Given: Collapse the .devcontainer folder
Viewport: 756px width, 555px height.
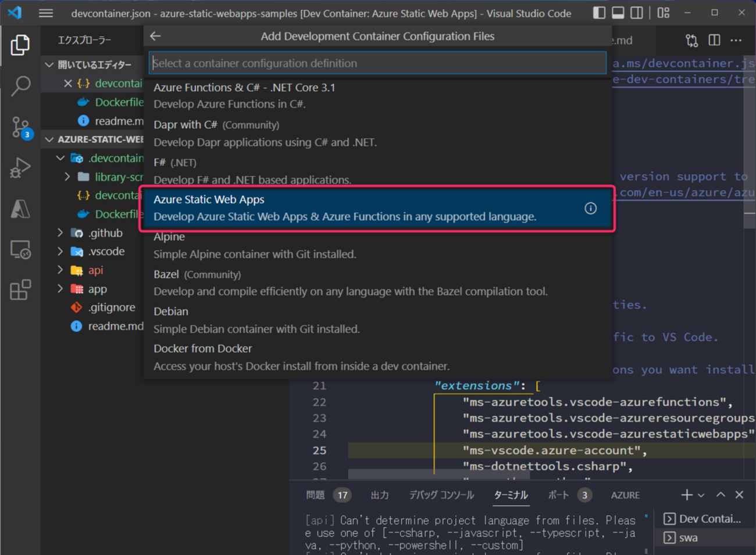Looking at the screenshot, I should 60,158.
